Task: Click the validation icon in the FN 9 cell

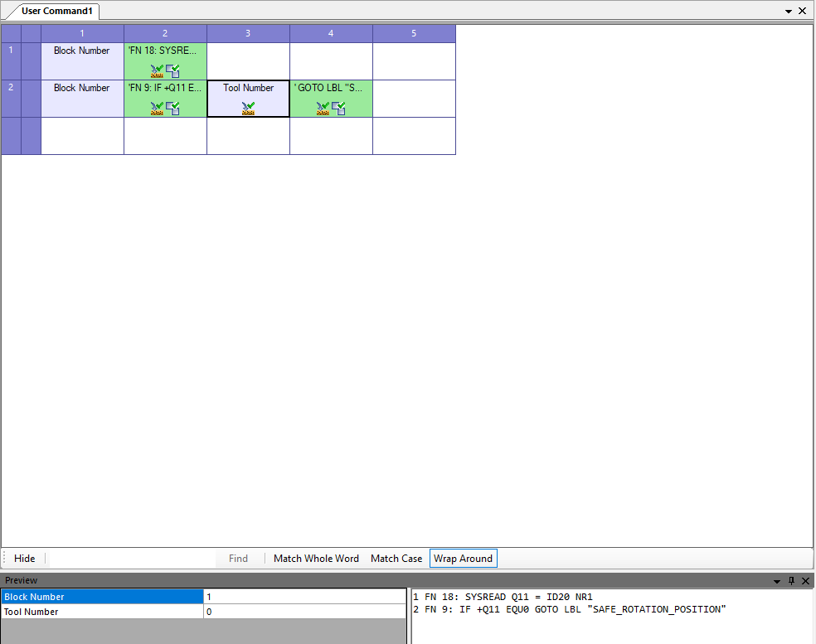Action: (x=157, y=108)
